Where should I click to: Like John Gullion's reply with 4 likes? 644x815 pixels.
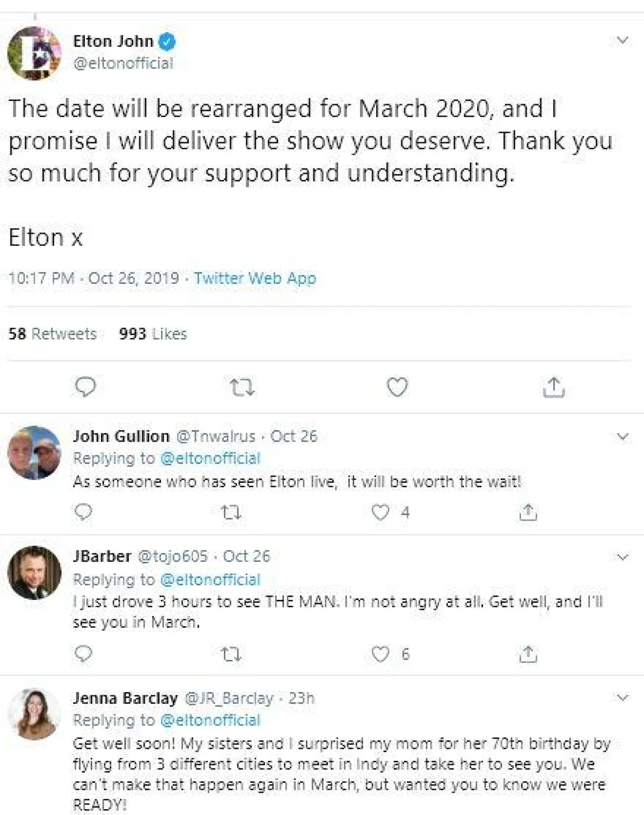point(380,512)
